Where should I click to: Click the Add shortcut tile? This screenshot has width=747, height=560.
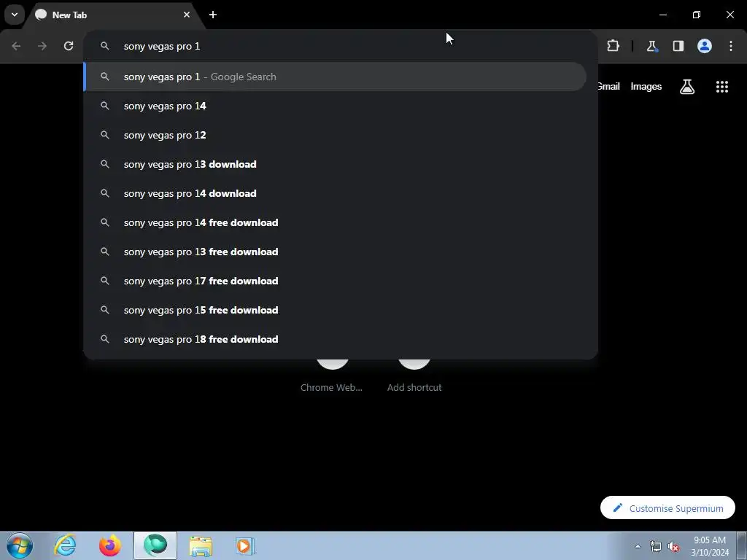point(414,376)
